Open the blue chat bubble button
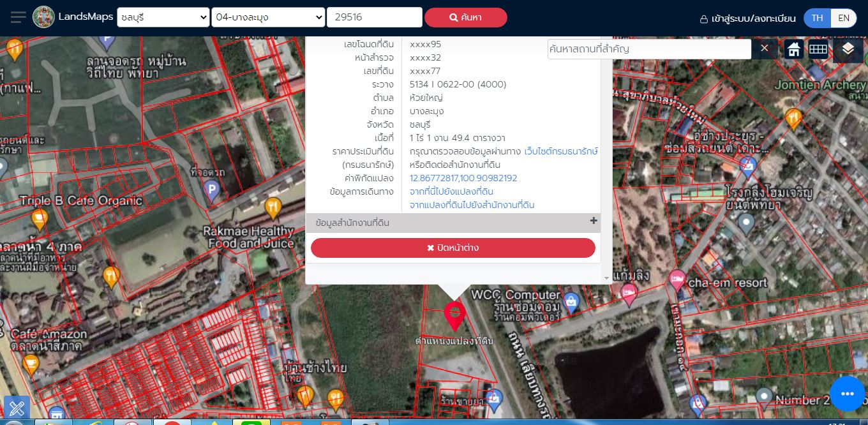This screenshot has height=425, width=868. (847, 394)
